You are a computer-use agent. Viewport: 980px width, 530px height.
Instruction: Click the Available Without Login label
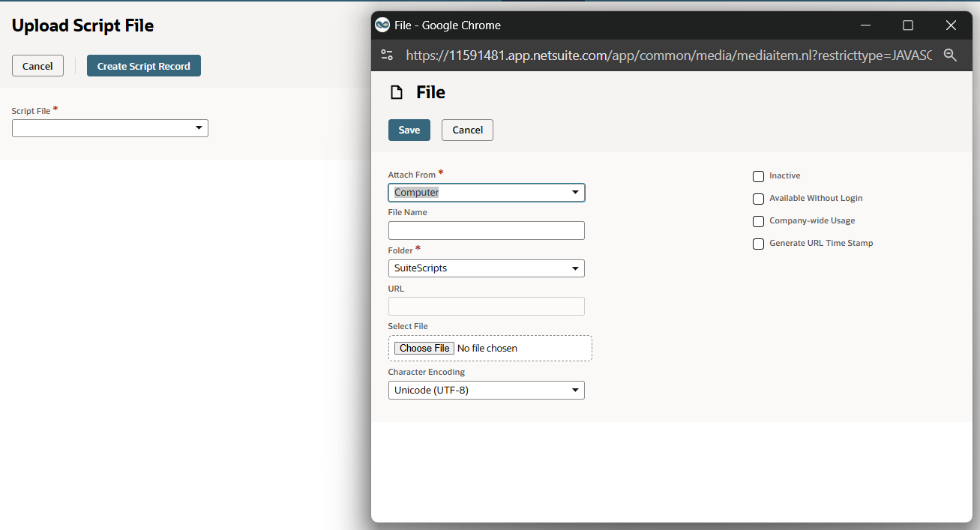(816, 198)
